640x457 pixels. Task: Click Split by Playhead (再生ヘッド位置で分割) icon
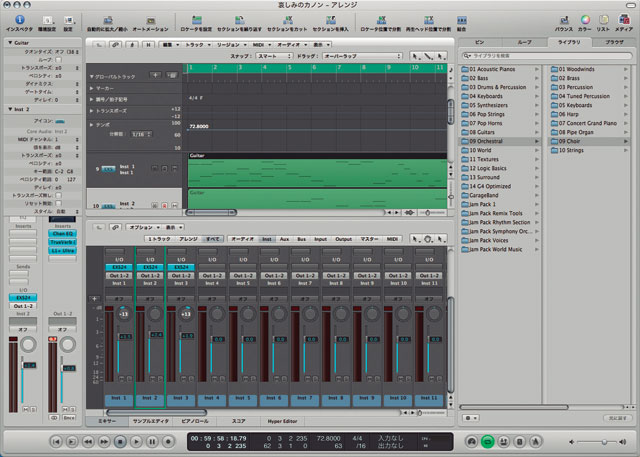point(429,20)
